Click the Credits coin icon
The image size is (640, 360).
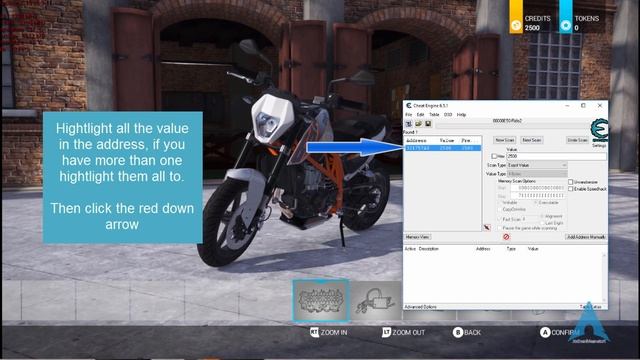[x=516, y=26]
